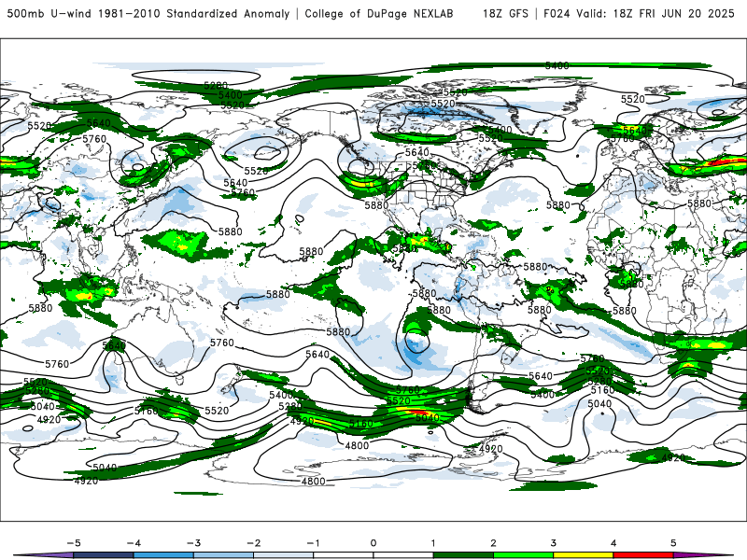
Task: Pick the light blue segment between -3 and -2
Action: (223, 555)
